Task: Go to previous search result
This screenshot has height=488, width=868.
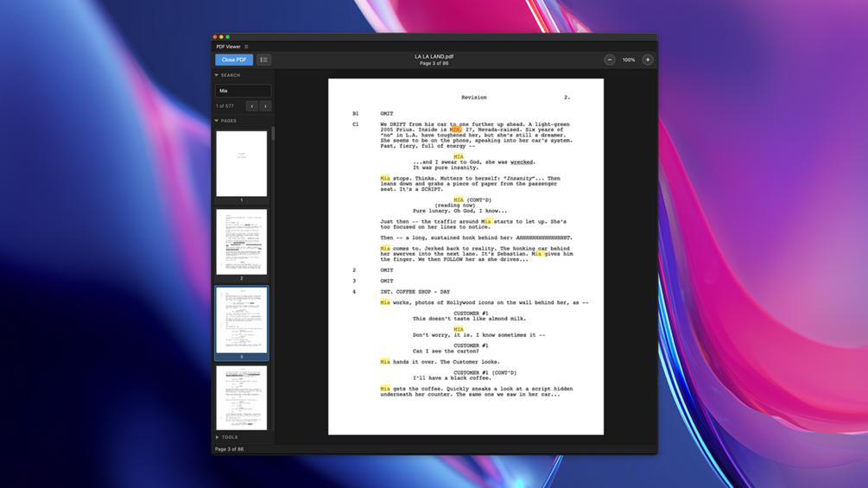Action: 252,106
